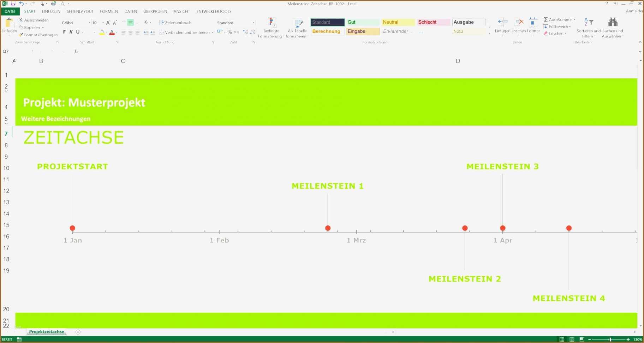Select the red Meilenstein 1 timeline marker
Viewport: 644px width, 343px height.
[x=328, y=228]
